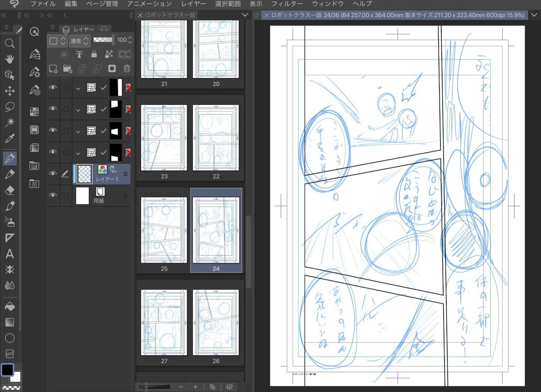Open the Sub Tool palette icon
This screenshot has width=541, height=392.
click(x=34, y=55)
